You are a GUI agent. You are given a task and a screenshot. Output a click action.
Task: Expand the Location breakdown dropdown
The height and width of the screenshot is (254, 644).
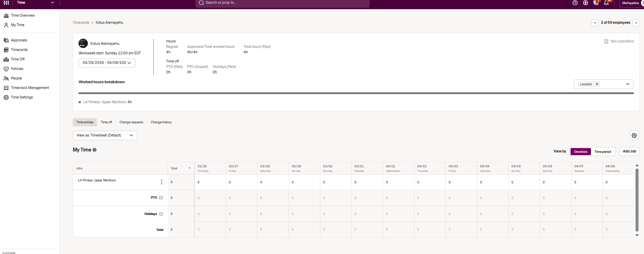[627, 84]
